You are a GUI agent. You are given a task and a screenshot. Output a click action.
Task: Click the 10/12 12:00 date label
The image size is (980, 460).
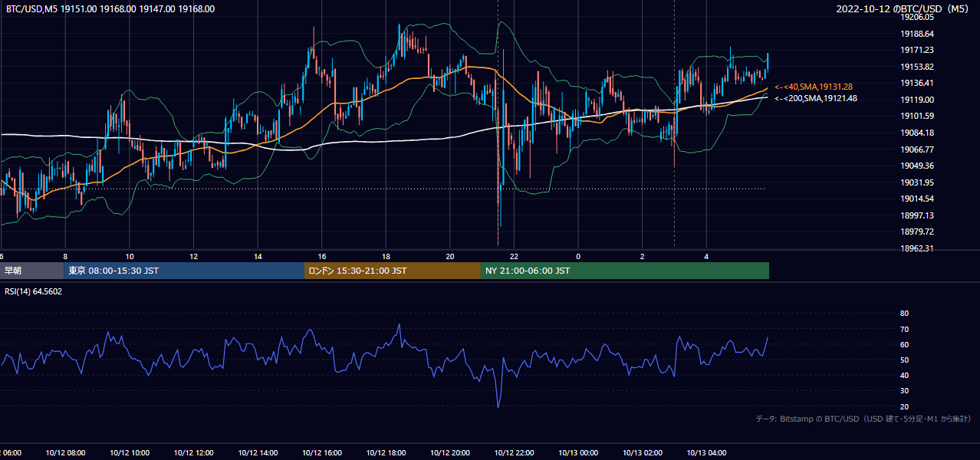coord(193,453)
